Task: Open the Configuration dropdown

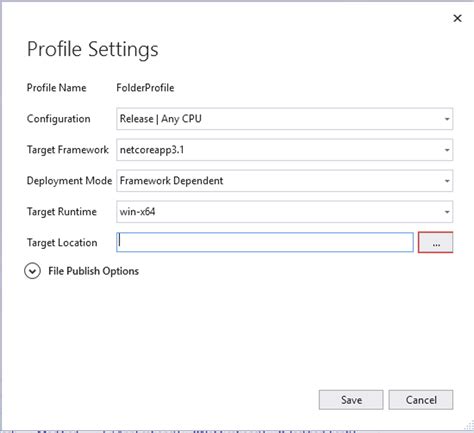Action: point(284,119)
